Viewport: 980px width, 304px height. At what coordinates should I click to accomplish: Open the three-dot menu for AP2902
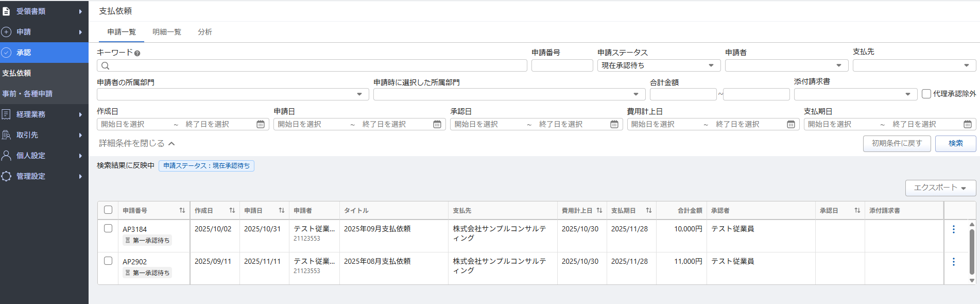[x=953, y=262]
